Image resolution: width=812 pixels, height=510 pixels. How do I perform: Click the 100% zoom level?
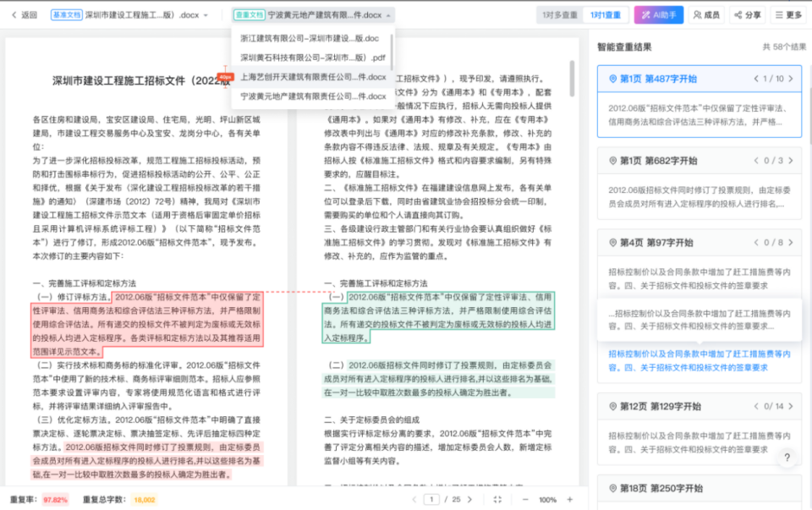click(x=547, y=500)
